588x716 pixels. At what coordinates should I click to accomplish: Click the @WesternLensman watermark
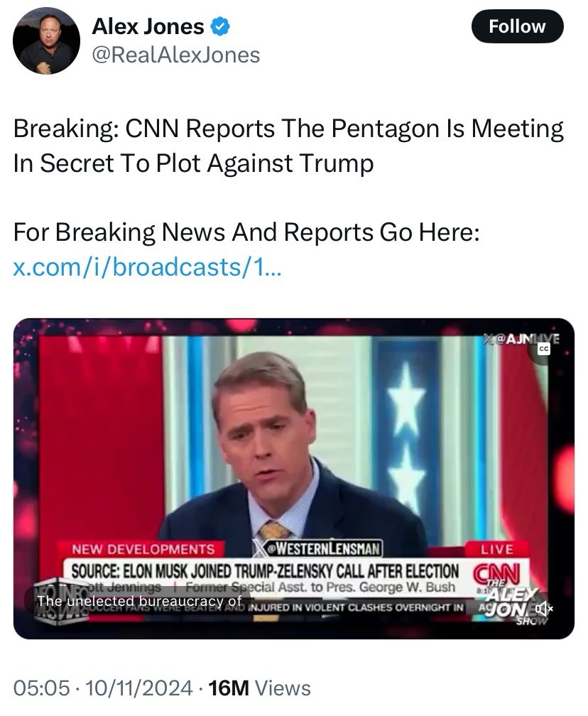tap(317, 548)
